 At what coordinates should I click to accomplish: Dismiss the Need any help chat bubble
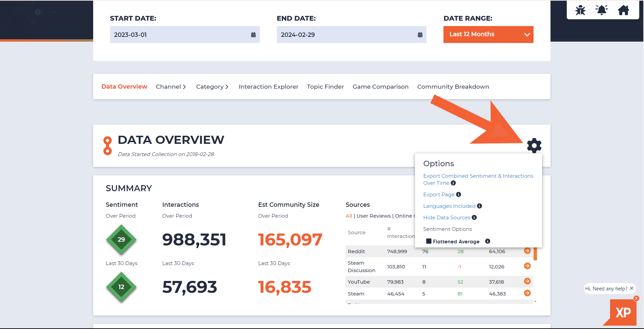632,288
